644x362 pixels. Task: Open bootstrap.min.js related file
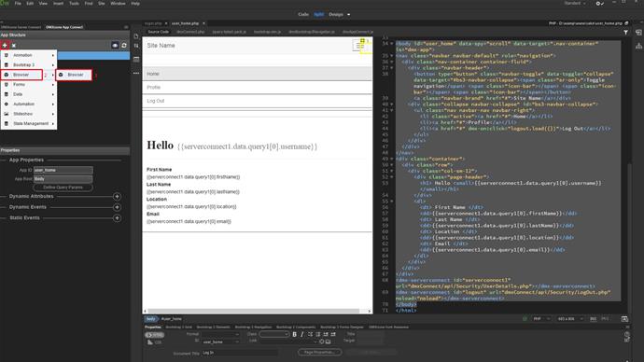[x=267, y=32]
